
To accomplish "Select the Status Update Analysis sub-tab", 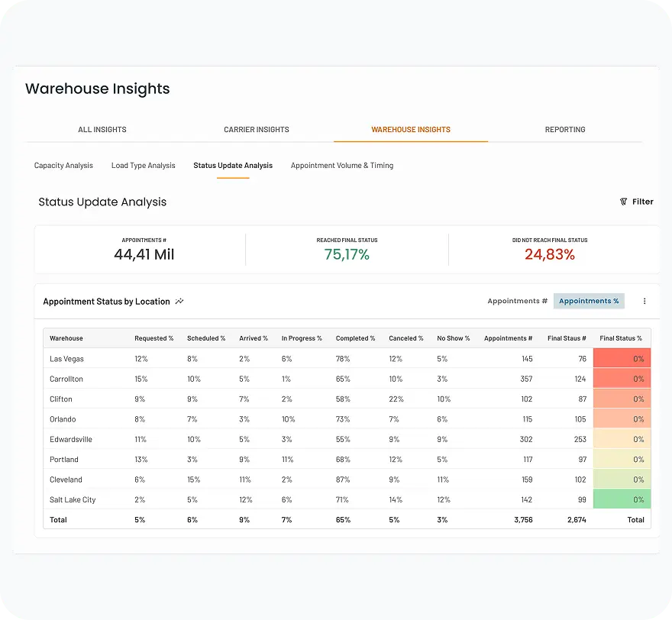I will (x=233, y=166).
